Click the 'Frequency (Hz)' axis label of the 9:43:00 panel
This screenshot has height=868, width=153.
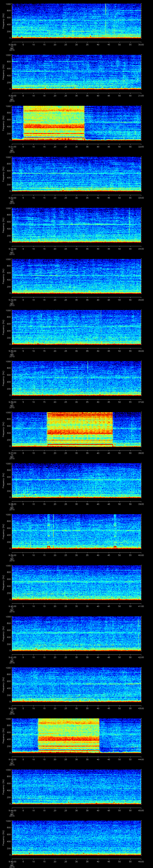tap(3, 736)
